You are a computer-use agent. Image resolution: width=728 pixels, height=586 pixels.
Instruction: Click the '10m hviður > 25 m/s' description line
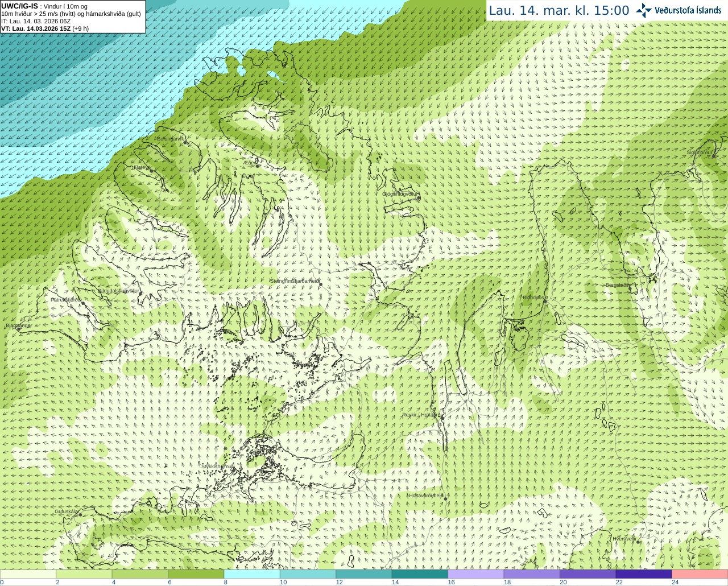(71, 14)
